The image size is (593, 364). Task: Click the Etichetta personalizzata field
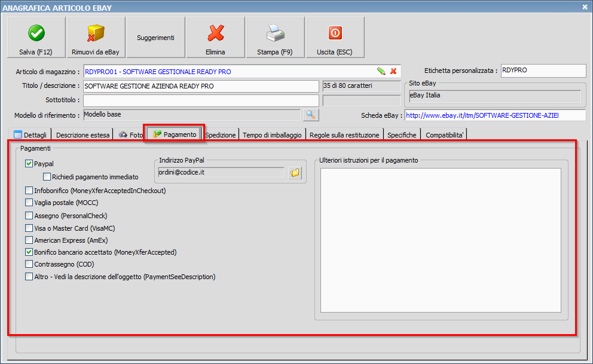(543, 71)
